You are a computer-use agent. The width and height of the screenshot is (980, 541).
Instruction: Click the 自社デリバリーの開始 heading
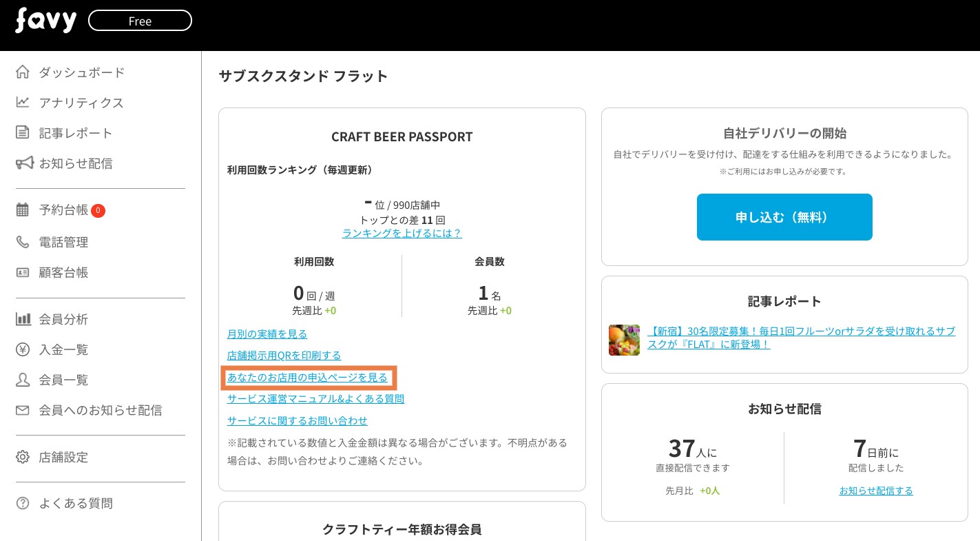point(784,134)
